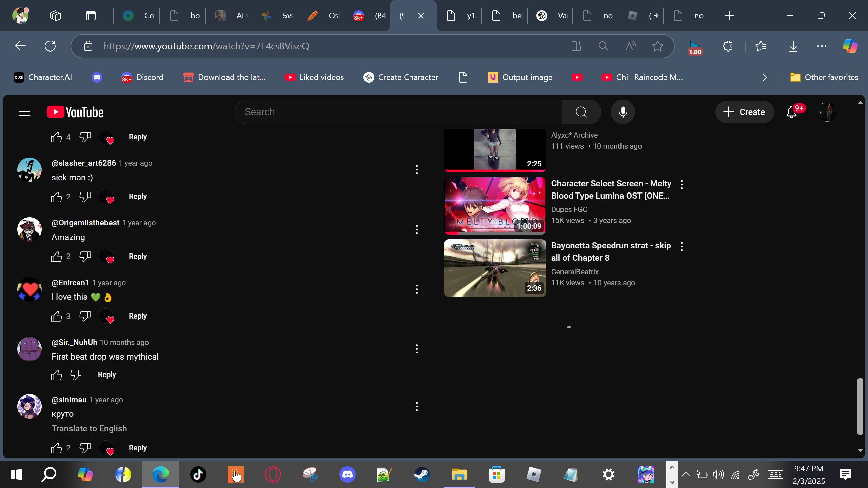This screenshot has width=868, height=488.
Task: Open the YouTube guide hamburger menu
Action: pos(24,112)
